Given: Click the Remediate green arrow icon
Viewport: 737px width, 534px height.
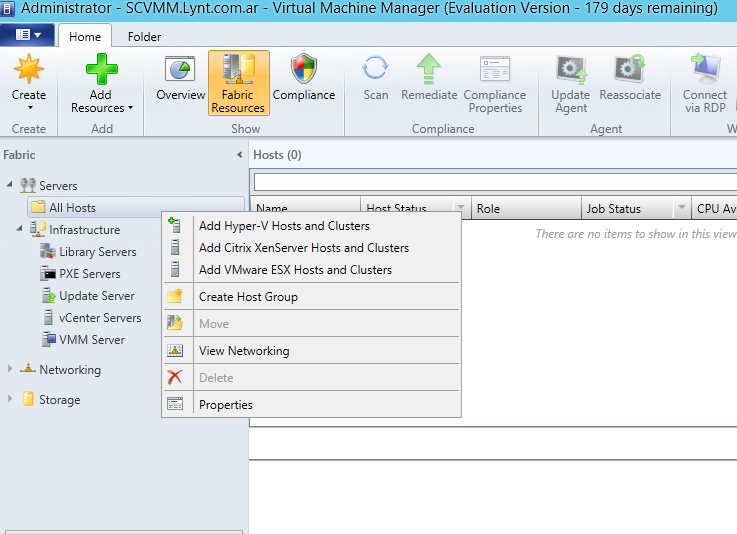Looking at the screenshot, I should pyautogui.click(x=429, y=69).
